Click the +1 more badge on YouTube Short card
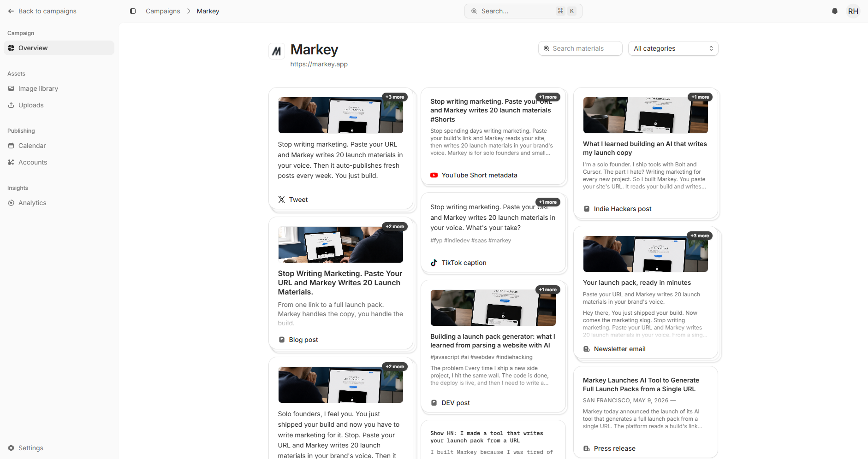The height and width of the screenshot is (459, 868). click(x=548, y=97)
